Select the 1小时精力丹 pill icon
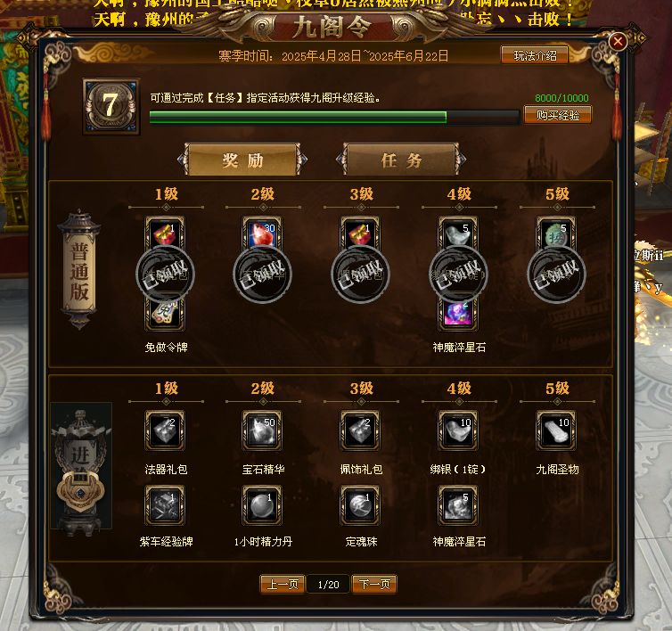The image size is (672, 631). pos(262,505)
